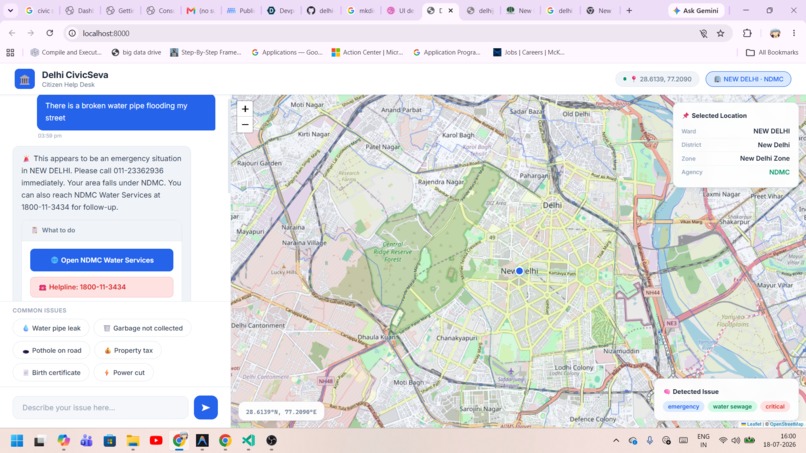
Task: Open Compile and Execute bookmark
Action: 66,52
